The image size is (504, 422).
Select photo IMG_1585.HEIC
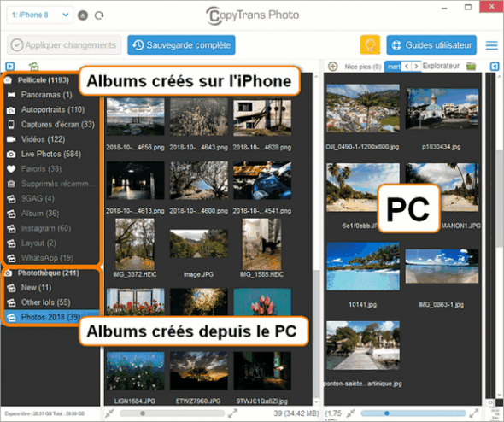click(262, 244)
